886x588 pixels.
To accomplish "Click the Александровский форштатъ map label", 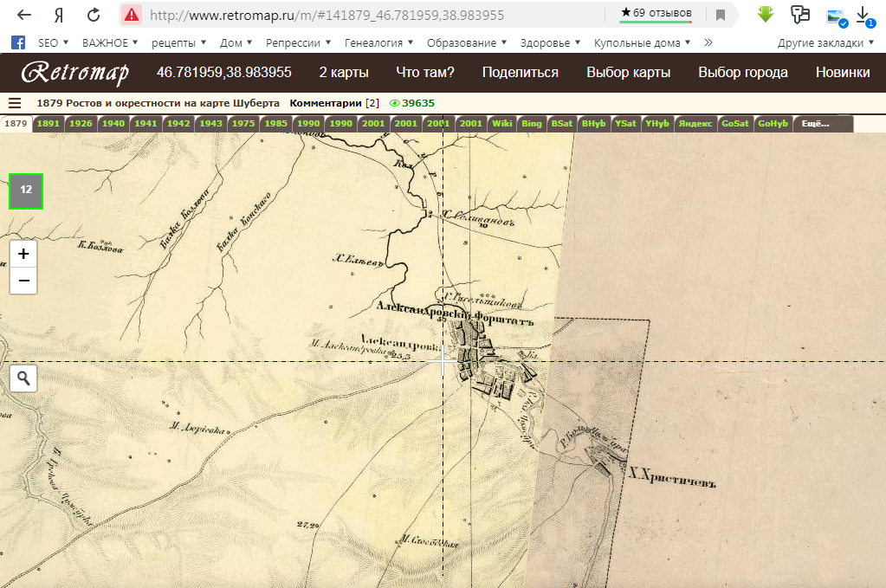I will pyautogui.click(x=455, y=314).
